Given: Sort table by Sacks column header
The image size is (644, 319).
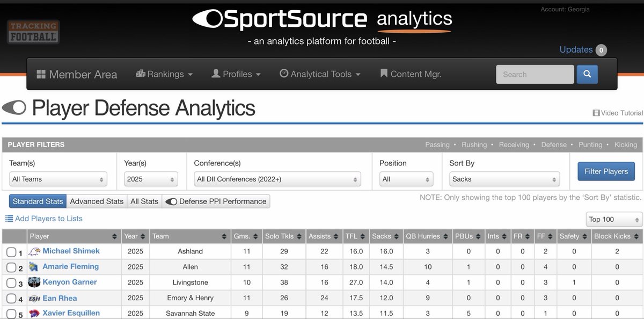Looking at the screenshot, I should [386, 236].
